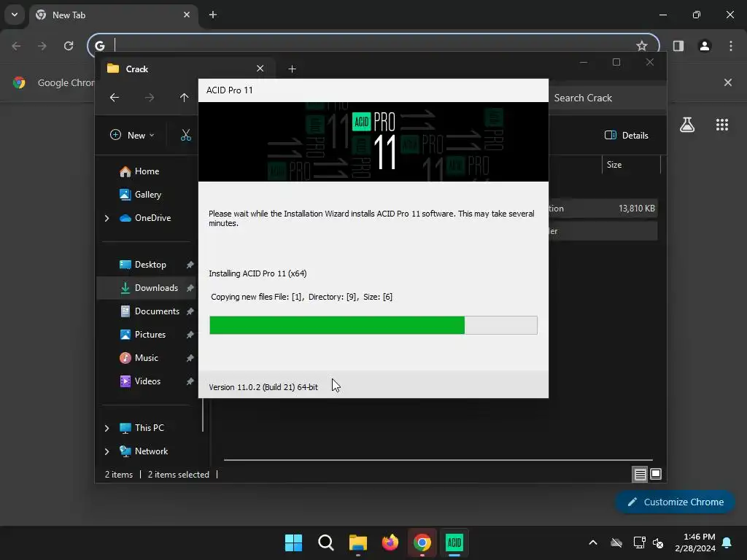Unpin Music using its pin icon

(x=190, y=358)
